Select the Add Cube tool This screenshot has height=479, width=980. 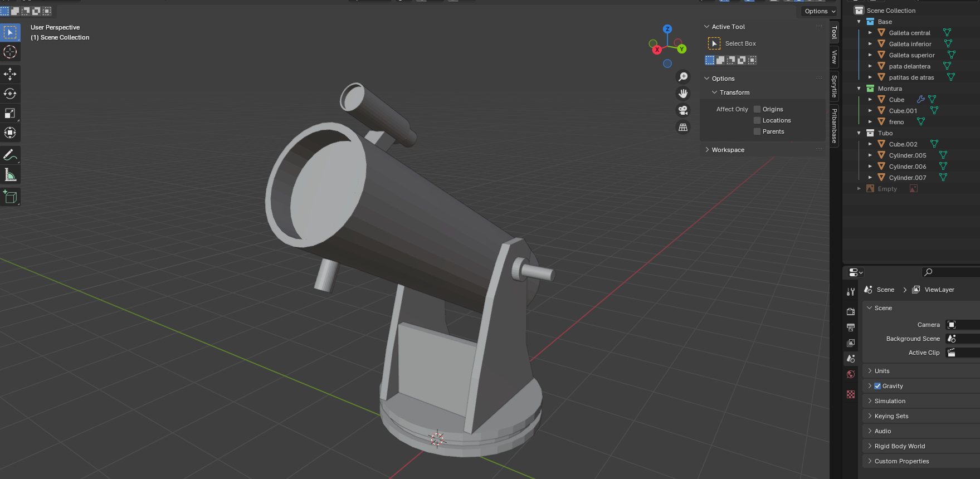(10, 197)
